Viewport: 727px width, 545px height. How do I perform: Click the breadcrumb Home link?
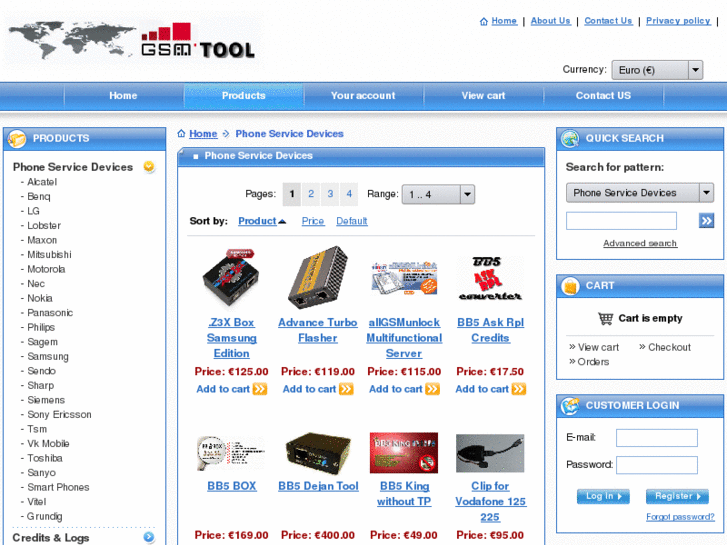[203, 134]
